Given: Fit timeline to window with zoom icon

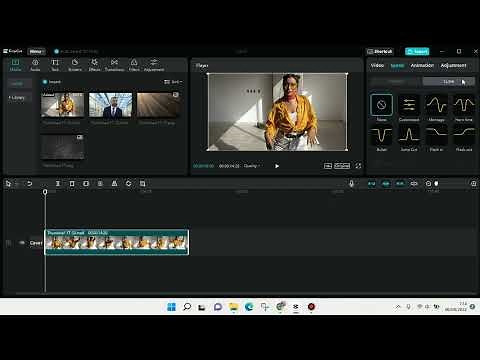Looking at the screenshot, I should point(473,183).
